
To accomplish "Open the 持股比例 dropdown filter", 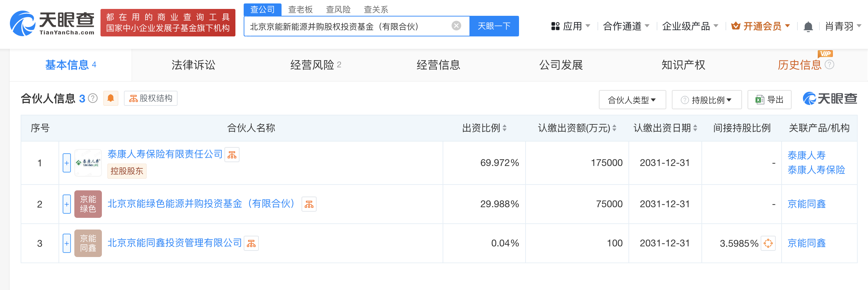I will click(707, 100).
